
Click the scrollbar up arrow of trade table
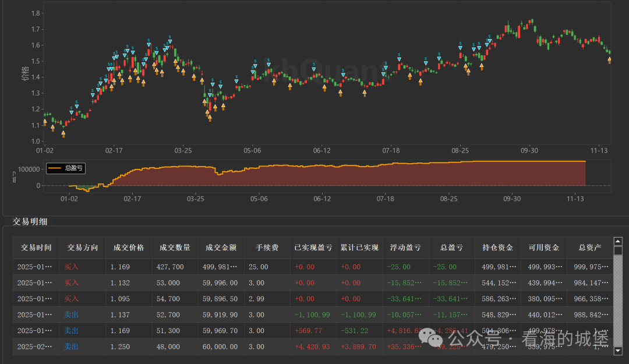pos(618,241)
